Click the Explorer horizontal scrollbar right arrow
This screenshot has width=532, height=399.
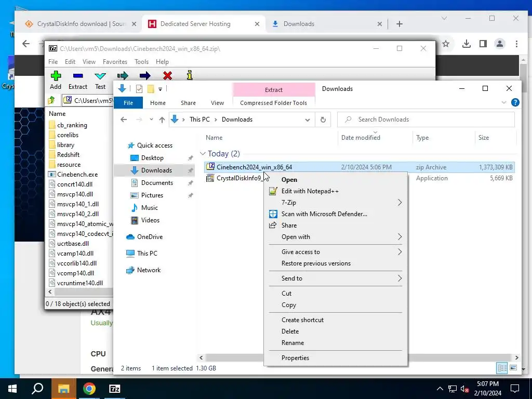click(516, 357)
